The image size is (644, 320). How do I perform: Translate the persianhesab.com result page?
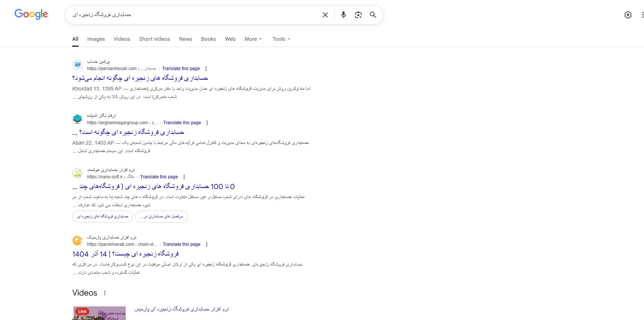click(x=181, y=69)
